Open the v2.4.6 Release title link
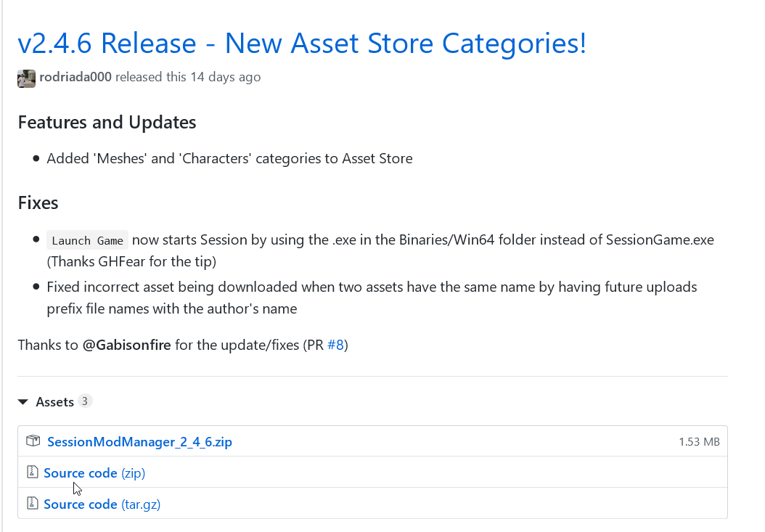The width and height of the screenshot is (765, 532). [x=301, y=44]
